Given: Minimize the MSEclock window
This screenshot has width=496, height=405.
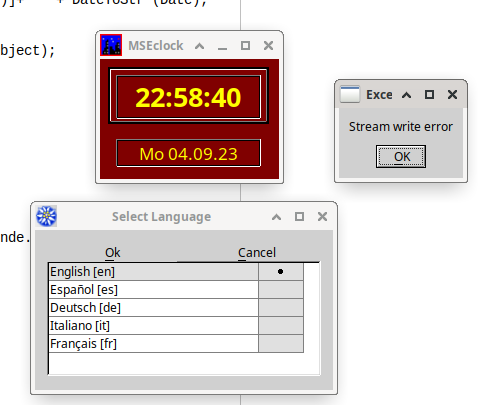Looking at the screenshot, I should coord(222,47).
